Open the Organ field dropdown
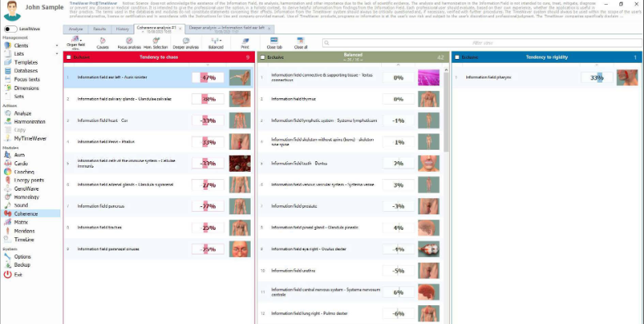644x324 pixels. point(75,43)
